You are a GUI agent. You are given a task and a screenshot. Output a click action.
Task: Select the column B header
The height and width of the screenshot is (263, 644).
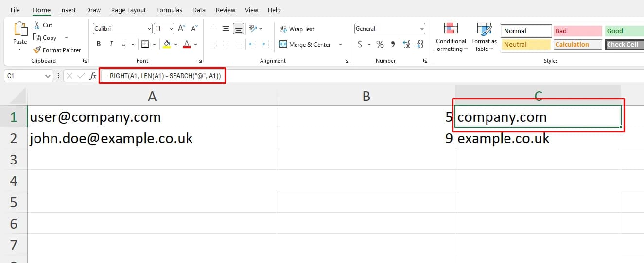point(366,96)
